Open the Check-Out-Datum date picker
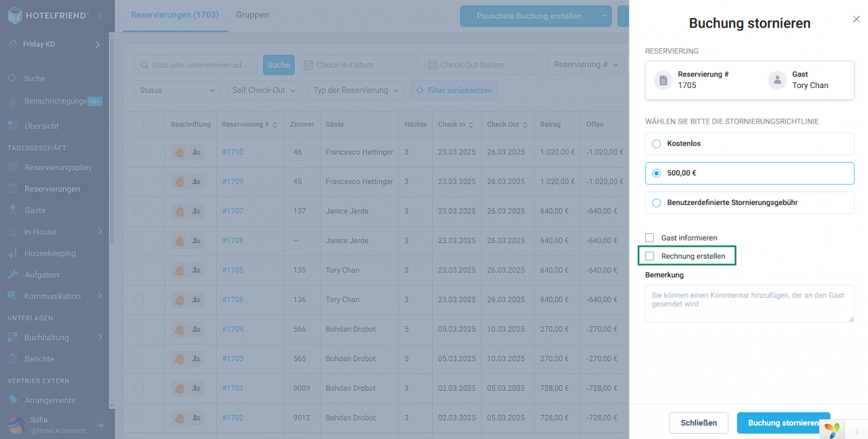The image size is (868, 439). point(483,65)
